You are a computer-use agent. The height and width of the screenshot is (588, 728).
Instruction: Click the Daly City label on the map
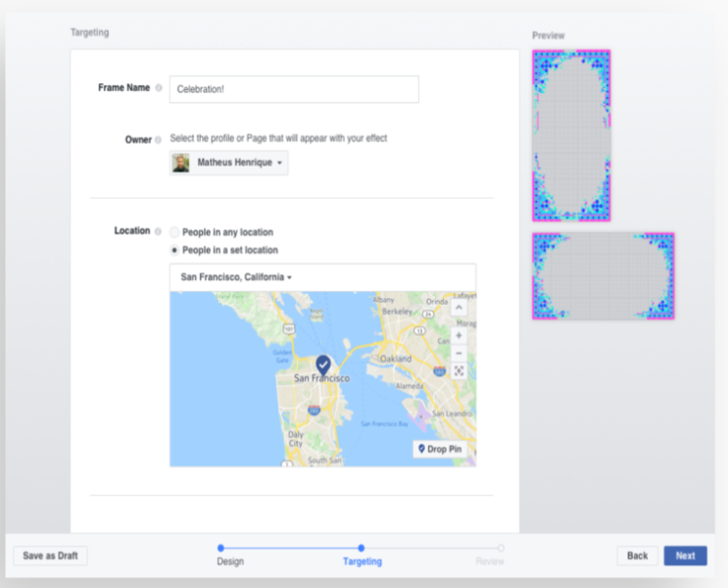pyautogui.click(x=295, y=439)
